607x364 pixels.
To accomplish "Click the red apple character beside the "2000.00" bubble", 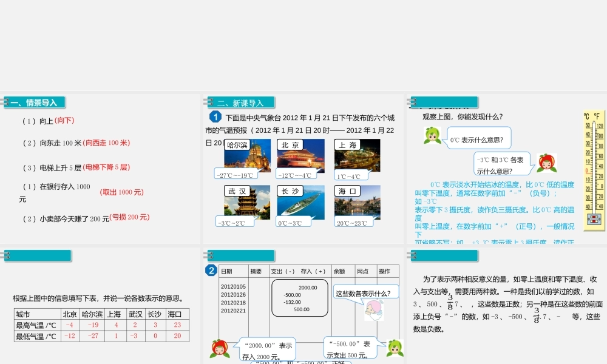I will point(219,348).
